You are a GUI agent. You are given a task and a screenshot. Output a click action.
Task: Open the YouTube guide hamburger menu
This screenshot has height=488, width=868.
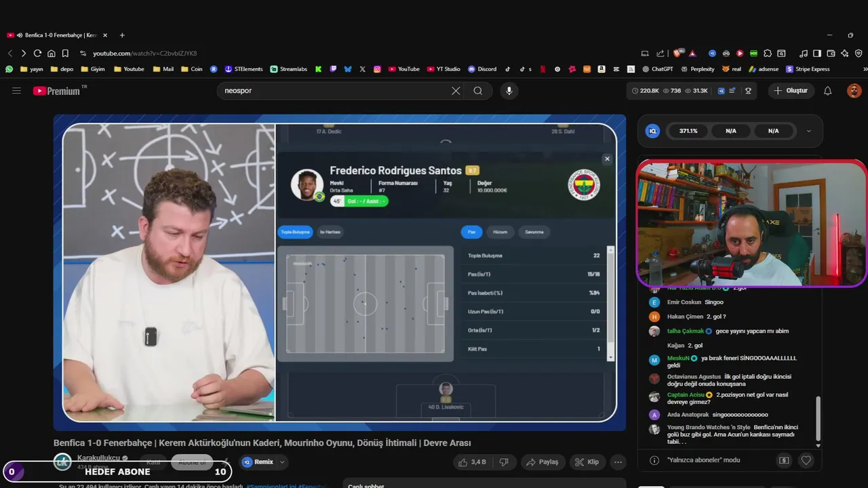pyautogui.click(x=16, y=91)
